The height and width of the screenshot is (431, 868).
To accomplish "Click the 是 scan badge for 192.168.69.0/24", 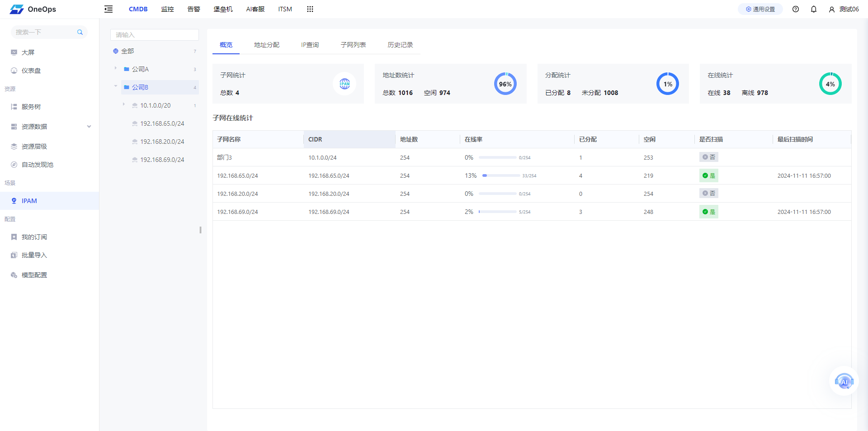I will (x=708, y=212).
